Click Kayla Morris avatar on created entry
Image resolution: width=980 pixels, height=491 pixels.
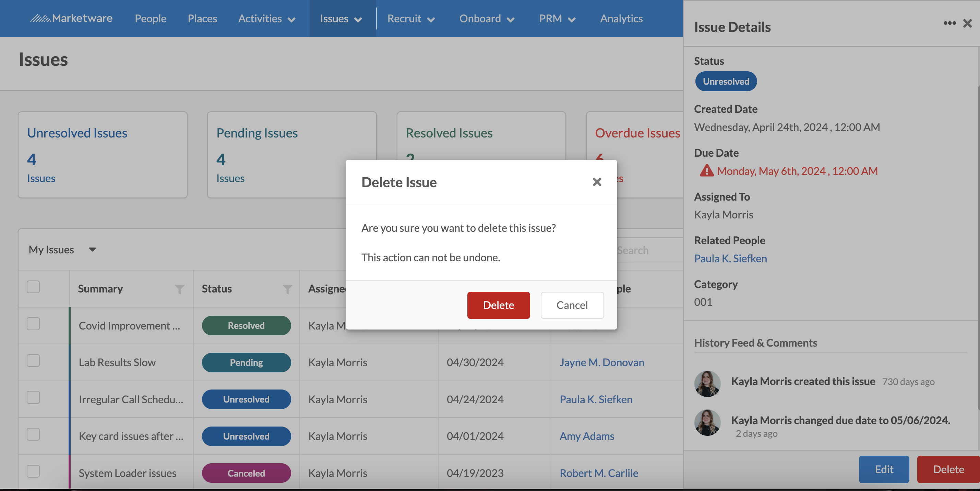coord(707,383)
